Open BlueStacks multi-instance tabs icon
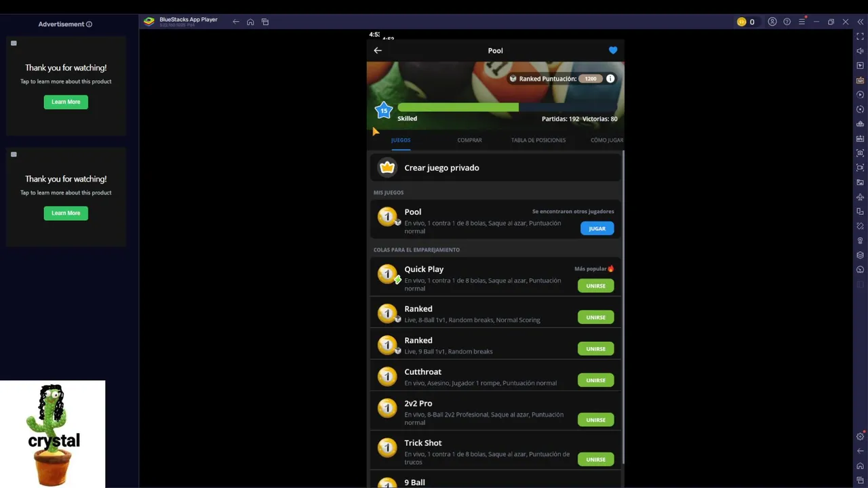868x488 pixels. click(265, 22)
